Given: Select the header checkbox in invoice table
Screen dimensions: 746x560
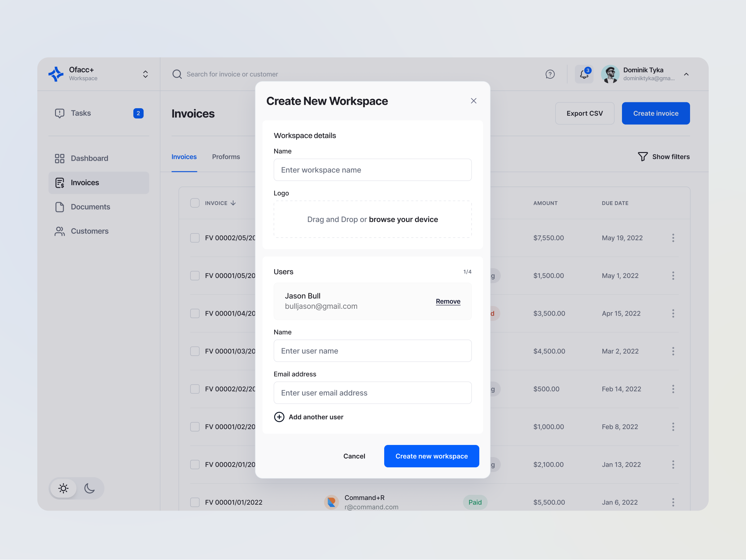Looking at the screenshot, I should [x=195, y=203].
